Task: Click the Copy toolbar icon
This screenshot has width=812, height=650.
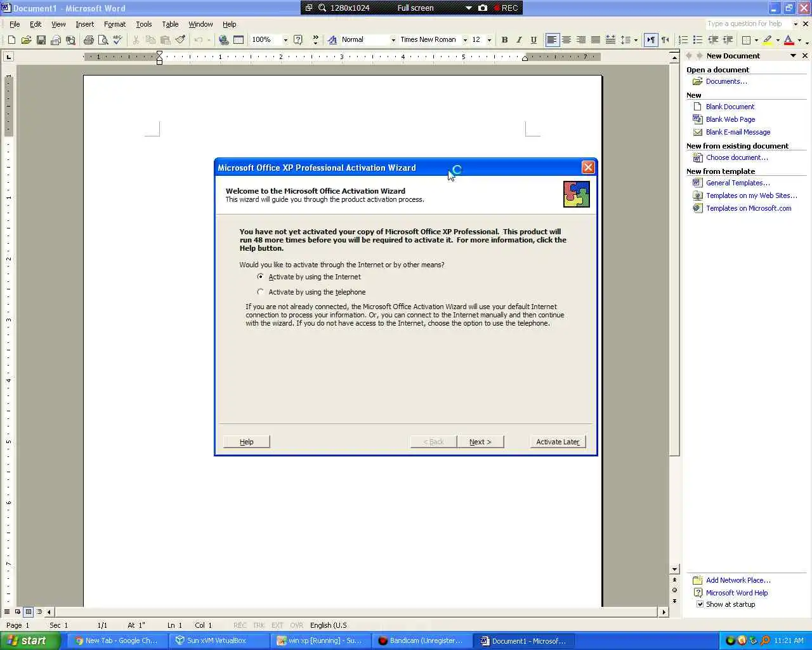Action: point(150,39)
